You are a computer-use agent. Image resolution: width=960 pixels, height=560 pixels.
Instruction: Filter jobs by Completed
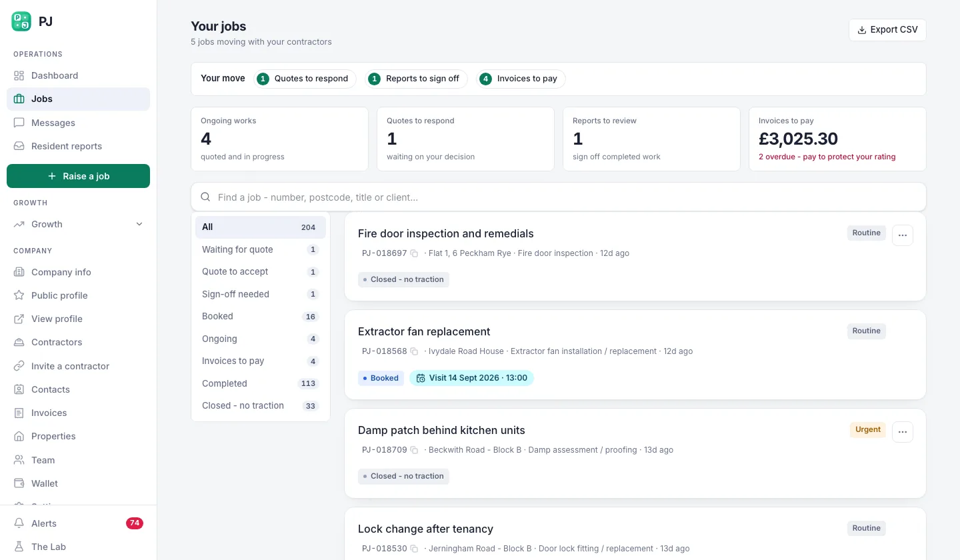point(261,383)
